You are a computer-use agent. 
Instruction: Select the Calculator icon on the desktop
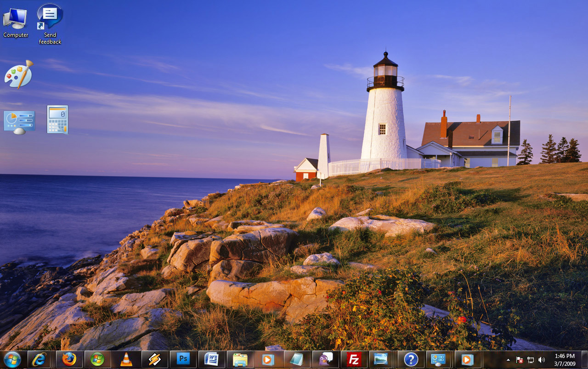click(57, 119)
